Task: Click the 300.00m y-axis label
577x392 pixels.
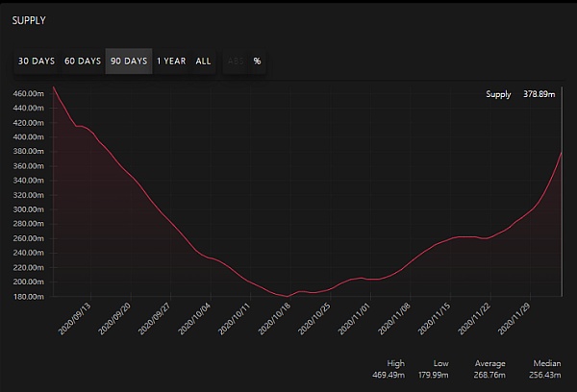Action: (x=28, y=209)
